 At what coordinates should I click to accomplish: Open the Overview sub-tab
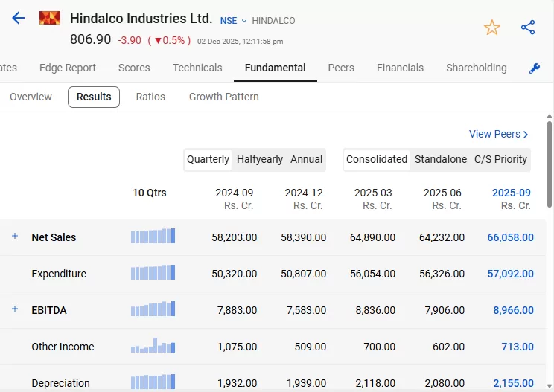click(x=31, y=97)
